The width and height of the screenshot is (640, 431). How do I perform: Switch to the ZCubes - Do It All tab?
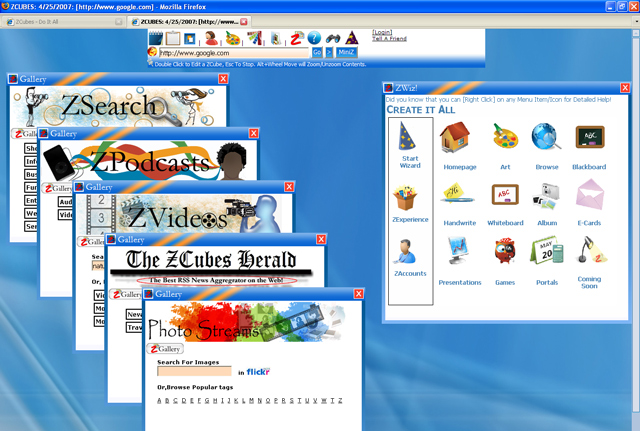click(x=63, y=22)
